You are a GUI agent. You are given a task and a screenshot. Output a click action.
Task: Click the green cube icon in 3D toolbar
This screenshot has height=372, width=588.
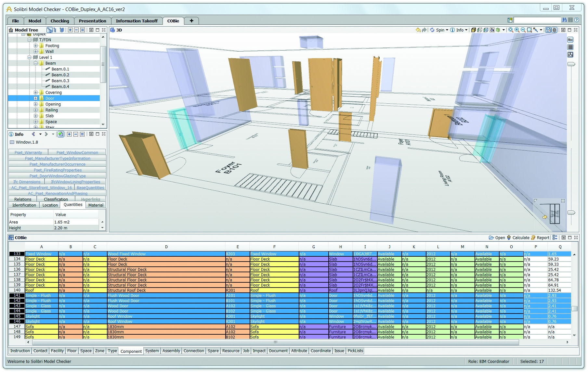coord(498,30)
